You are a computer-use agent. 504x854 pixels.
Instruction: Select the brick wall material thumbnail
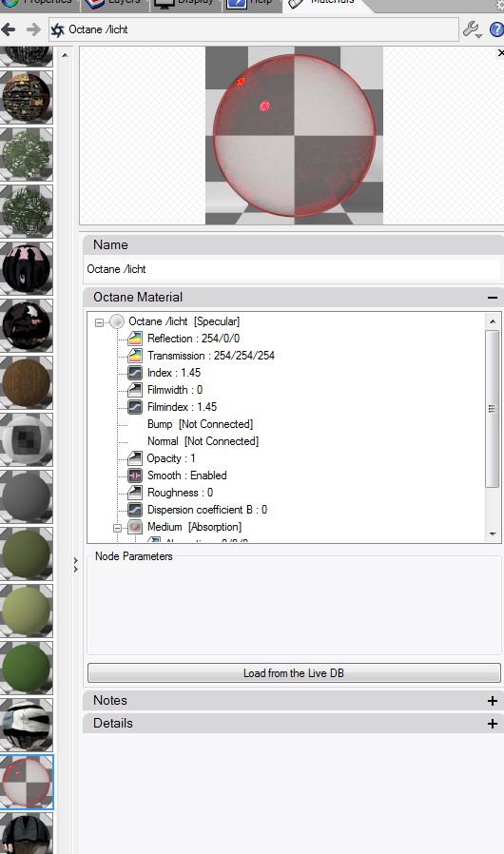(x=27, y=97)
